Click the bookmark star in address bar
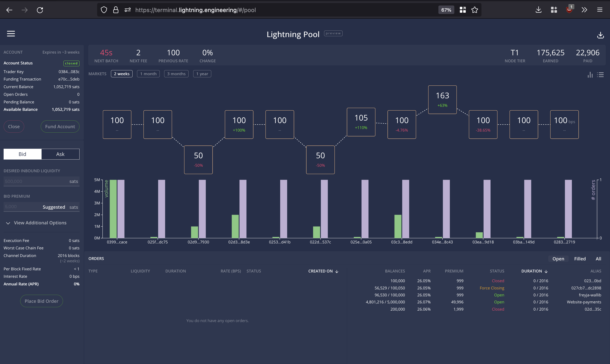 [474, 10]
